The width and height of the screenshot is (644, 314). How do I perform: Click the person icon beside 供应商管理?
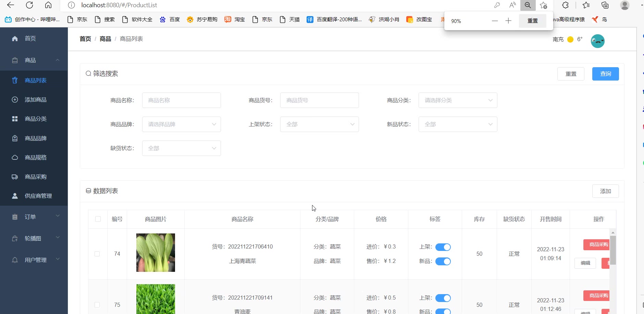(15, 196)
